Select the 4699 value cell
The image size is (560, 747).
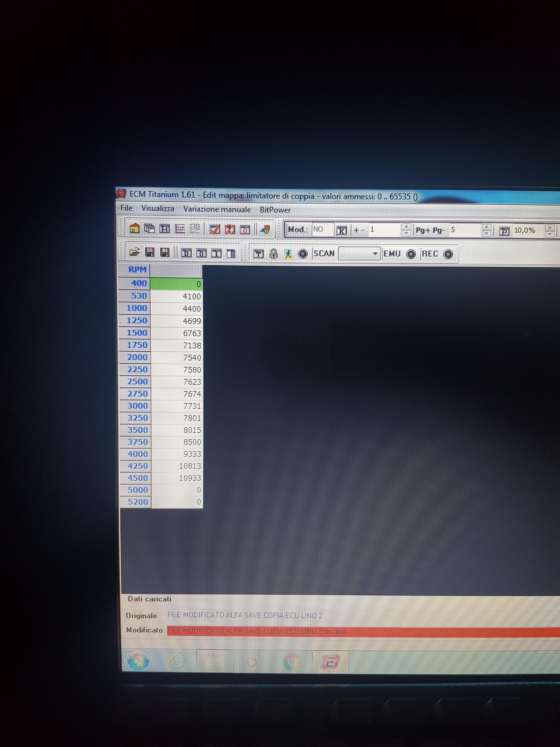click(x=176, y=321)
